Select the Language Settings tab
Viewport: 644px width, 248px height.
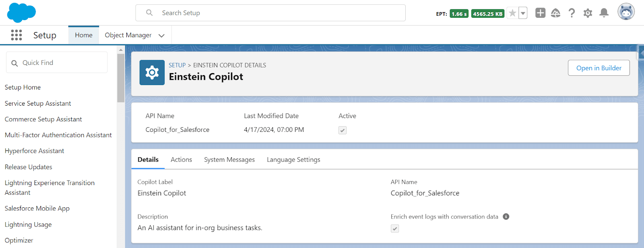[x=293, y=160]
